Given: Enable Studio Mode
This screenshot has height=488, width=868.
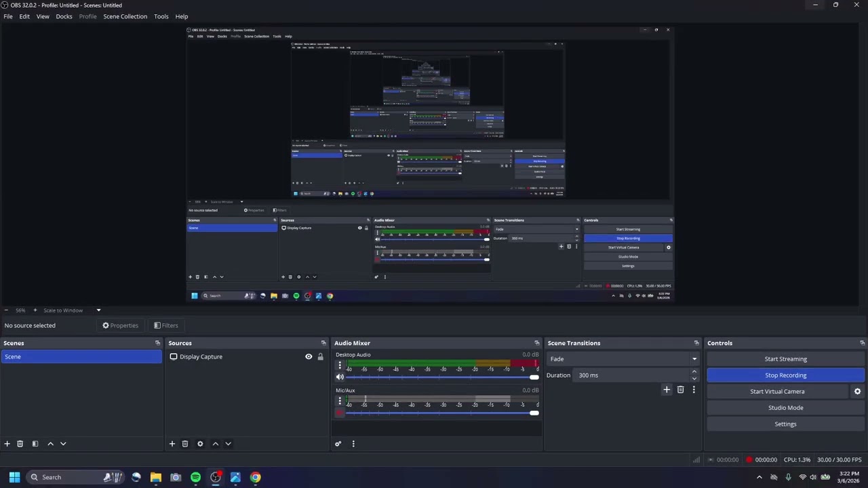Looking at the screenshot, I should click(785, 408).
